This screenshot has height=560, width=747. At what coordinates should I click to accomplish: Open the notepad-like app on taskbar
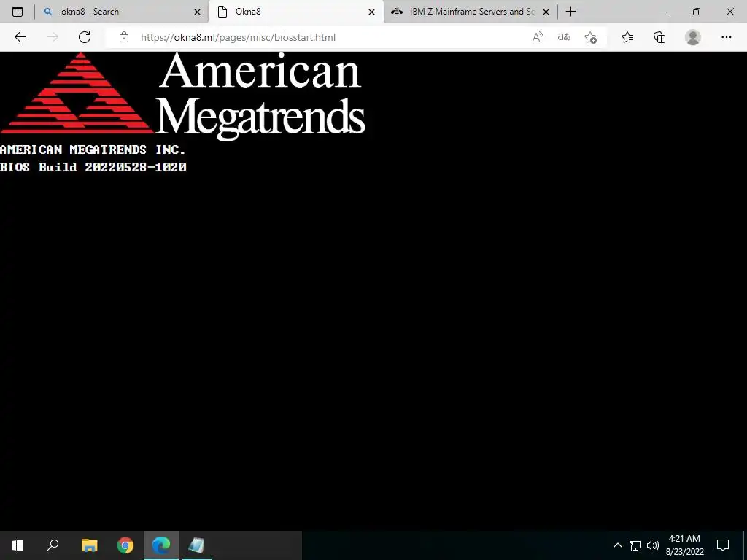pyautogui.click(x=196, y=545)
